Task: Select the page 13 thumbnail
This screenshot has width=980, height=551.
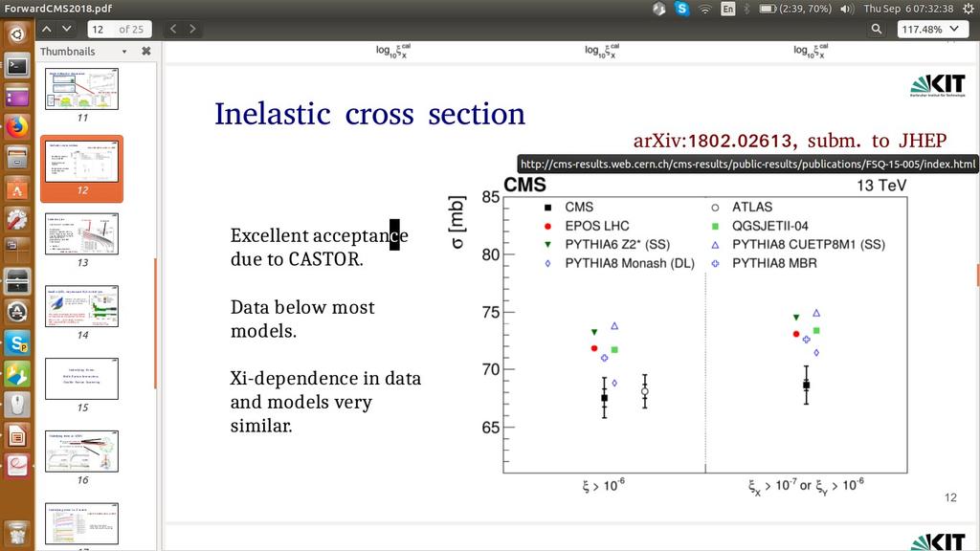Action: 82,234
